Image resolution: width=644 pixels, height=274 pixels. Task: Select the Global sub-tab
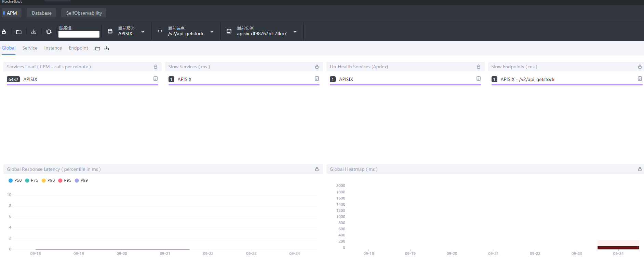(x=9, y=48)
